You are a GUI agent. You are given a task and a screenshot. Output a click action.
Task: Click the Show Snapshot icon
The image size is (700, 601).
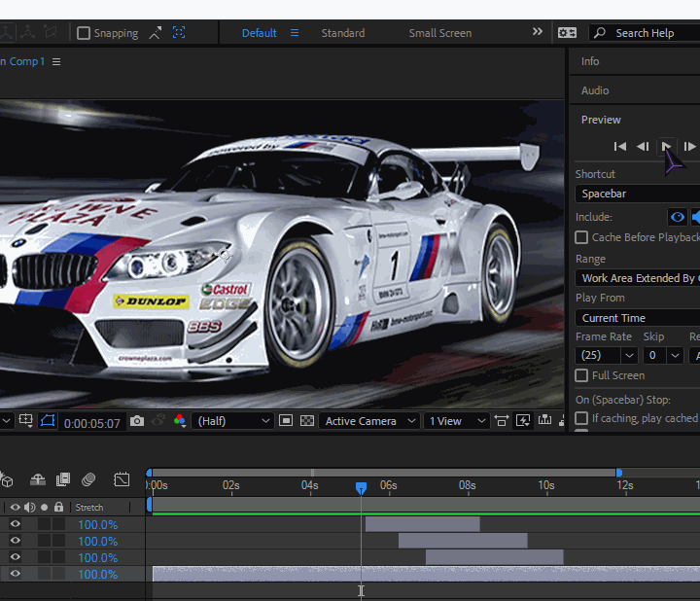[158, 421]
